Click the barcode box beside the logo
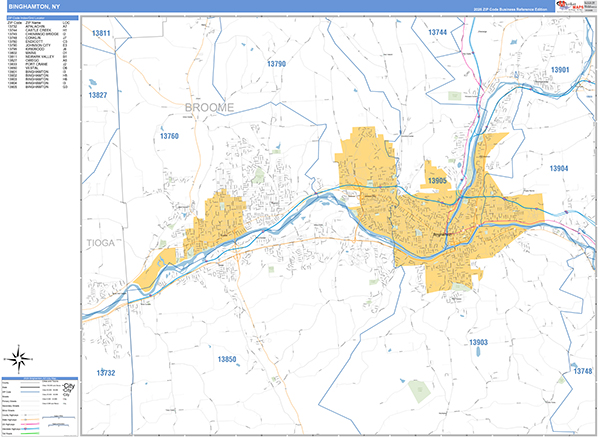Screen dimensions: 600x437 590,6
